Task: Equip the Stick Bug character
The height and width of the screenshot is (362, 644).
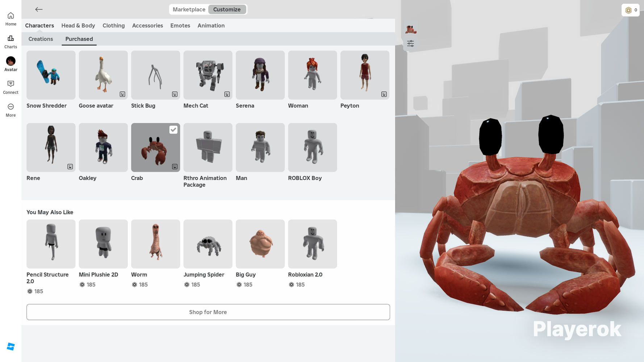Action: 155,75
